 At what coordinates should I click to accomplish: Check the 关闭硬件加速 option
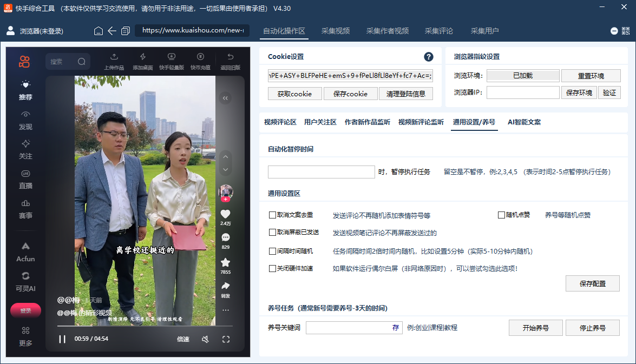tap(272, 268)
